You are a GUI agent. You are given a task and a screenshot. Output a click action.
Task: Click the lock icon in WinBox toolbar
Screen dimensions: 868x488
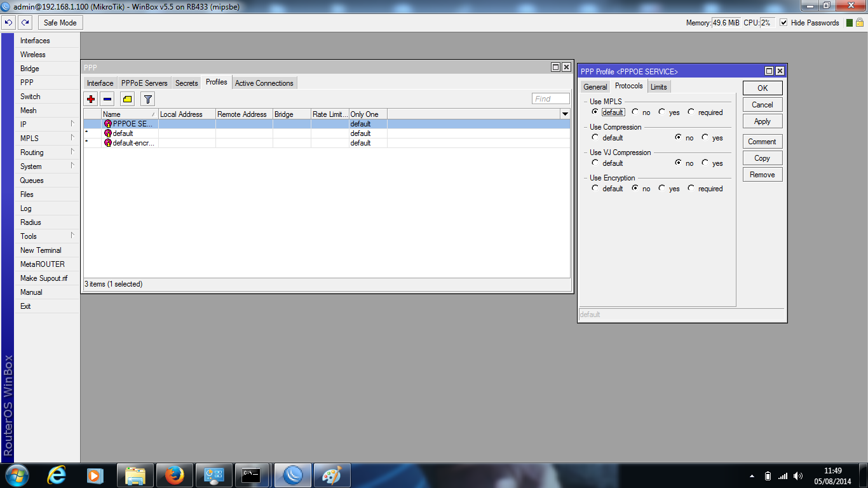click(860, 23)
